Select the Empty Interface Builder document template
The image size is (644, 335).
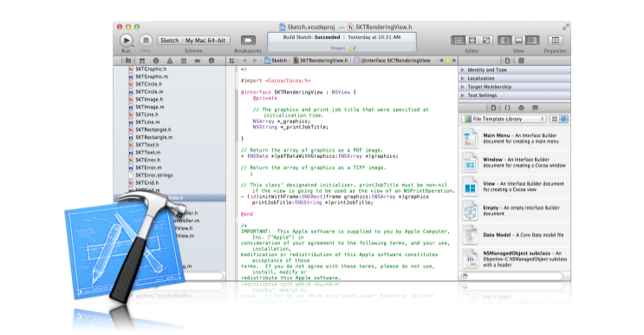(x=514, y=211)
